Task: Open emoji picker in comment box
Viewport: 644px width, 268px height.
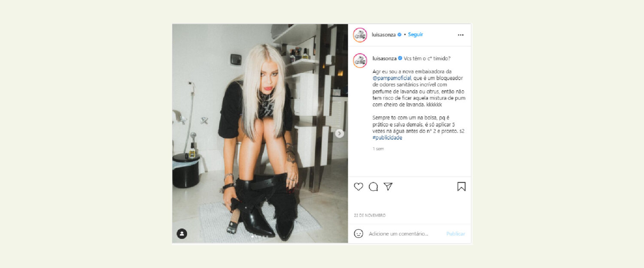Action: [x=358, y=234]
